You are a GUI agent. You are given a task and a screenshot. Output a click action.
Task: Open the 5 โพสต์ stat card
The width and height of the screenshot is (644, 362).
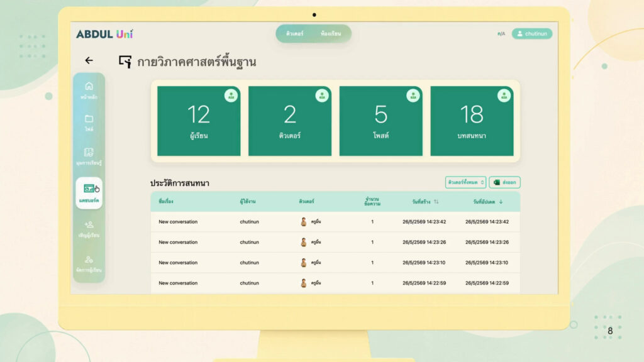coord(380,121)
